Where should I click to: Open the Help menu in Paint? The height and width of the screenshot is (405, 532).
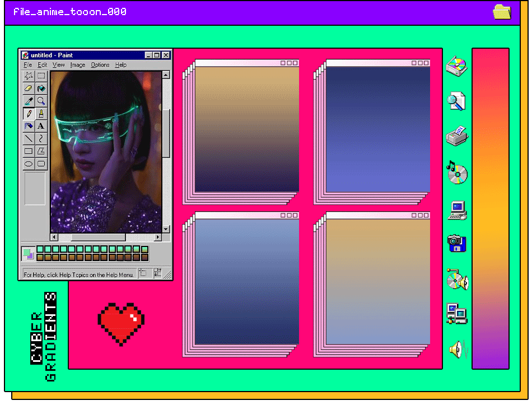click(x=121, y=65)
